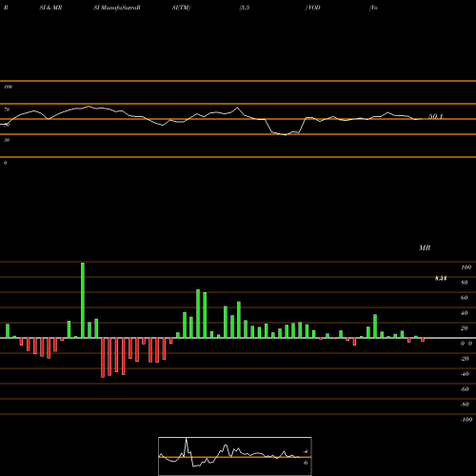
Task: Click the MR axis label -100
Action: 466,420
